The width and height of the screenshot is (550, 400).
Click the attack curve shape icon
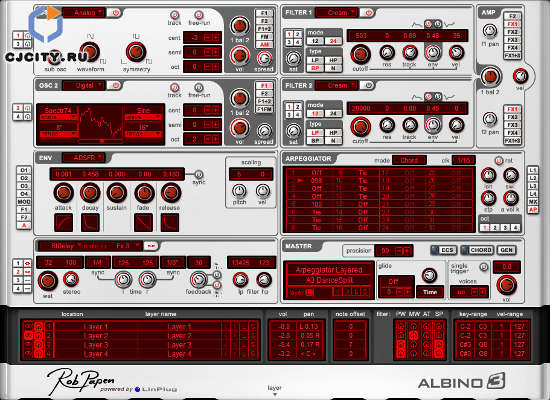[63, 222]
